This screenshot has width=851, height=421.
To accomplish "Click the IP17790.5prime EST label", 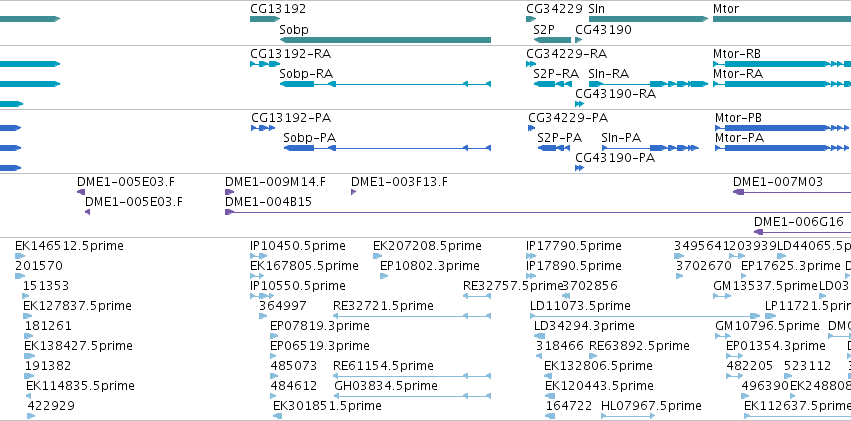I will (574, 246).
